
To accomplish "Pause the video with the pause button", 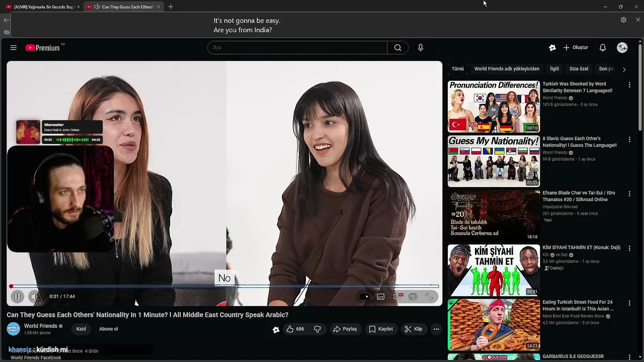I will tap(17, 297).
